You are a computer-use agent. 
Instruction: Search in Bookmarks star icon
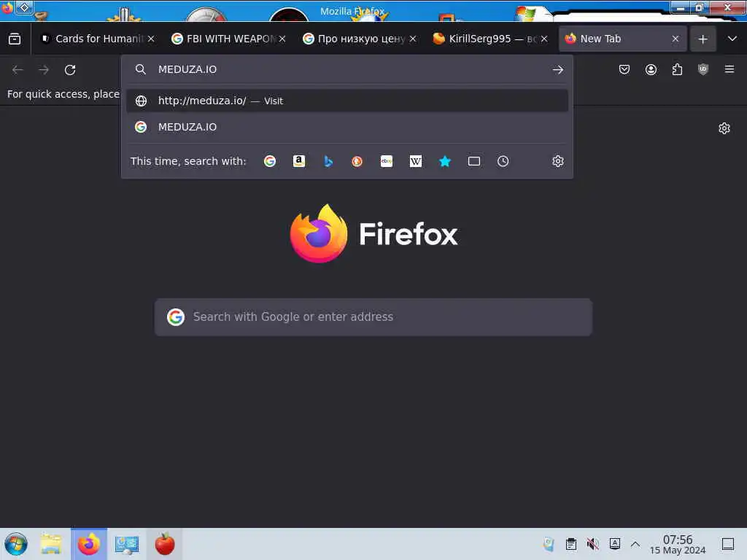pyautogui.click(x=445, y=161)
